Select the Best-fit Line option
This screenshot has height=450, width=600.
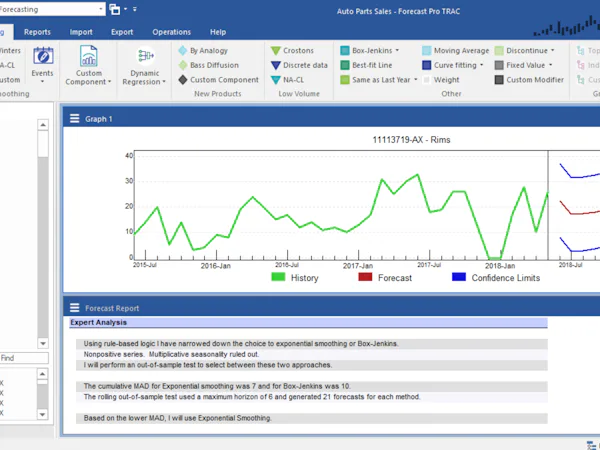pos(367,65)
